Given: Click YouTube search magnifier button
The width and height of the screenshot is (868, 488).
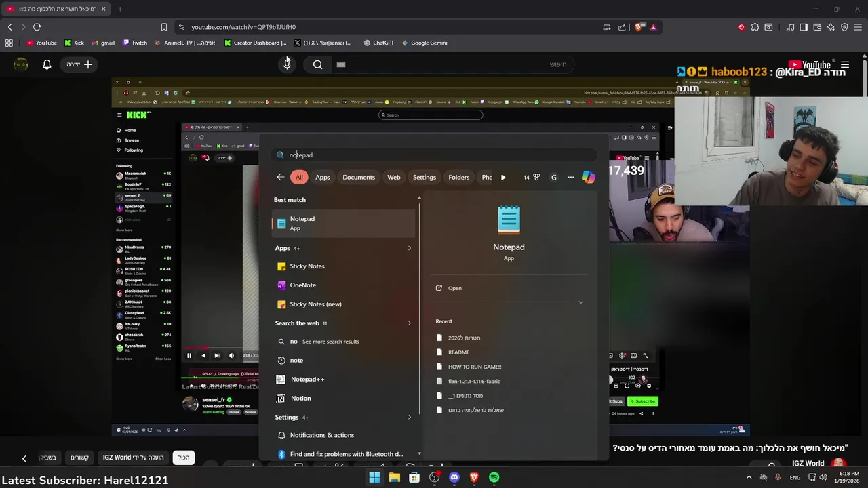Looking at the screenshot, I should pyautogui.click(x=317, y=64).
